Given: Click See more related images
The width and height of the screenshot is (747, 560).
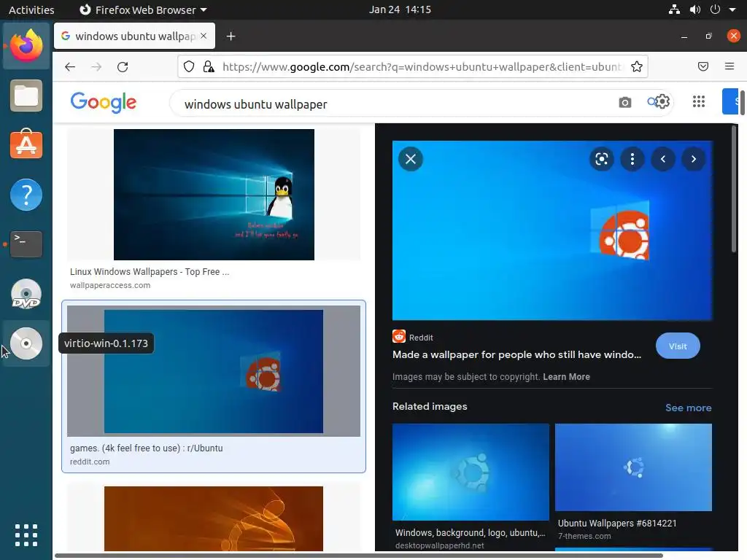Looking at the screenshot, I should point(689,408).
